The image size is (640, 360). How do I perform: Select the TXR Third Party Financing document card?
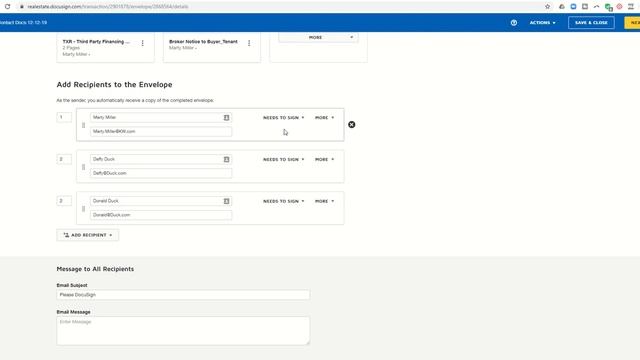(x=105, y=47)
